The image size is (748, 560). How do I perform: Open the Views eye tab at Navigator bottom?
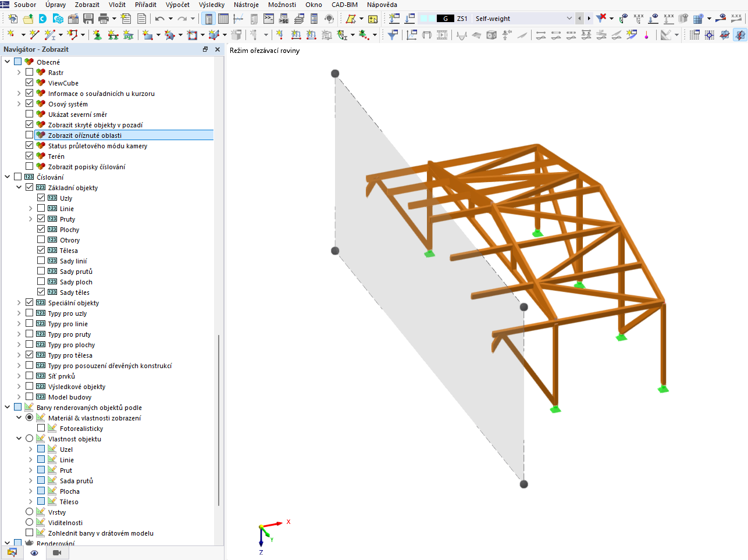34,553
